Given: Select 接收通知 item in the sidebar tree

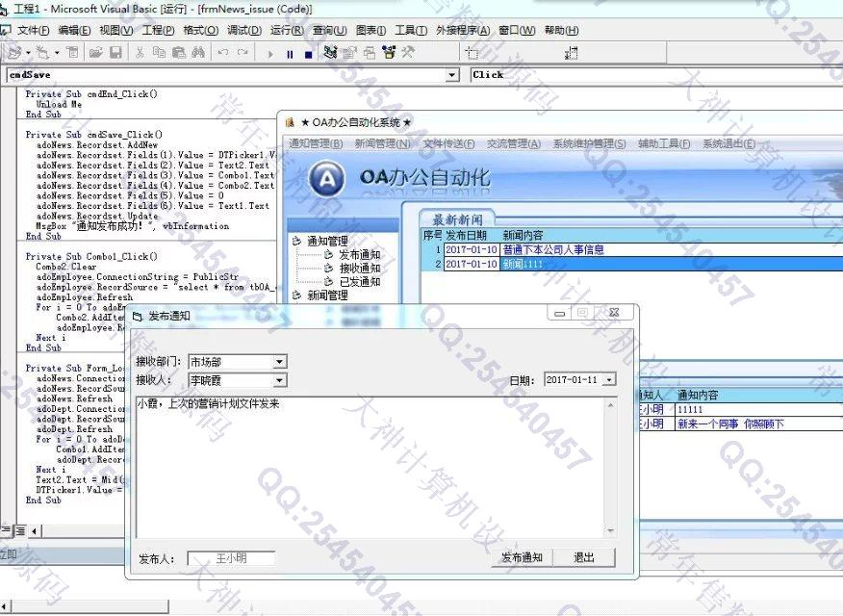Looking at the screenshot, I should click(360, 268).
